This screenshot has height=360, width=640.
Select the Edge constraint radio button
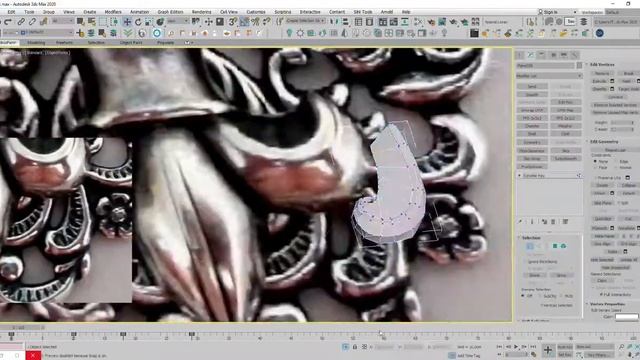tap(616, 162)
